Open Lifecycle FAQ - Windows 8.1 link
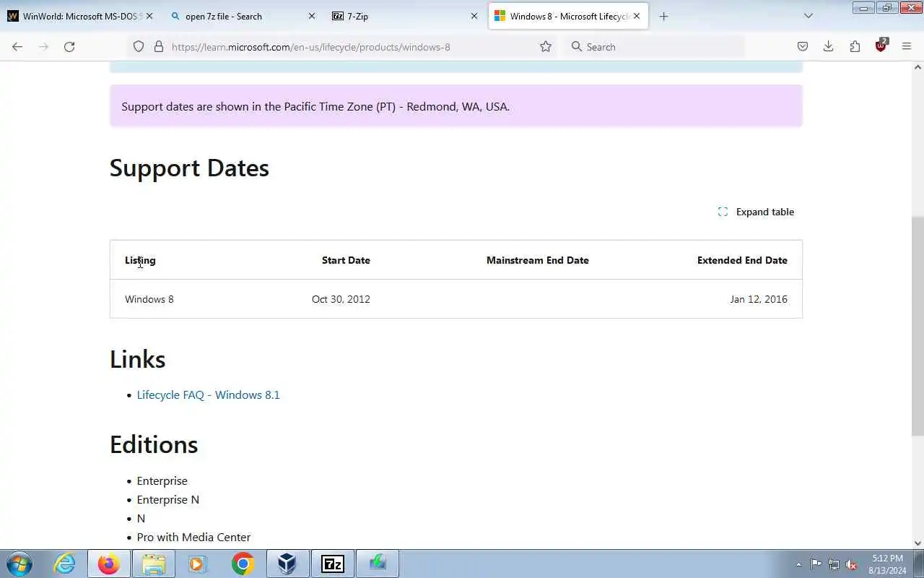Viewport: 924px width, 578px height. coord(208,394)
